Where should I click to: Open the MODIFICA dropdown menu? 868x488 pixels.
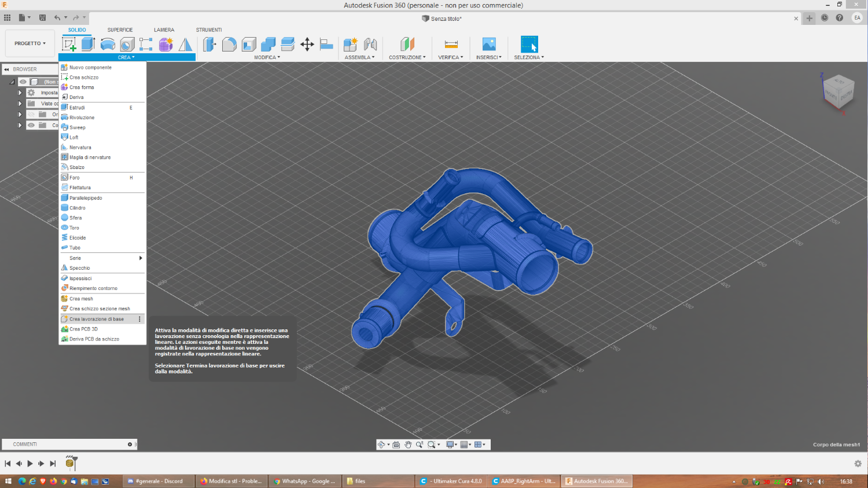267,57
